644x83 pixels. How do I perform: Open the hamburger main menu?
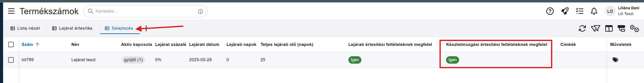point(11,11)
